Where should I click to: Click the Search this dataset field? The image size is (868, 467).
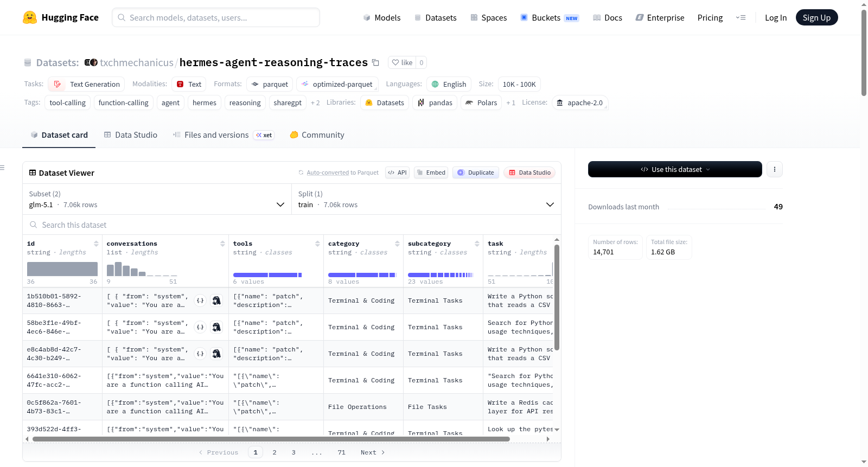tap(292, 225)
